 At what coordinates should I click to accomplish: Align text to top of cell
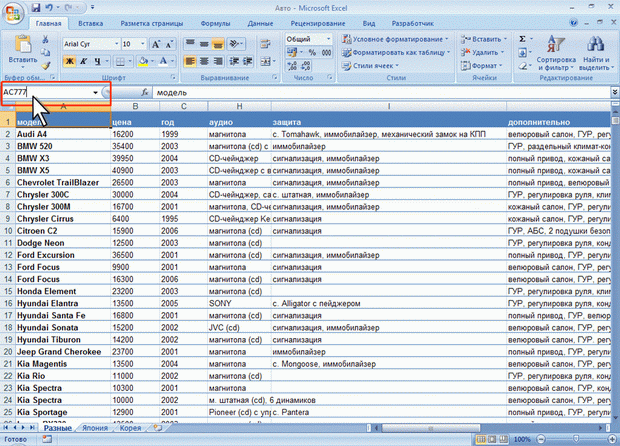click(x=190, y=43)
